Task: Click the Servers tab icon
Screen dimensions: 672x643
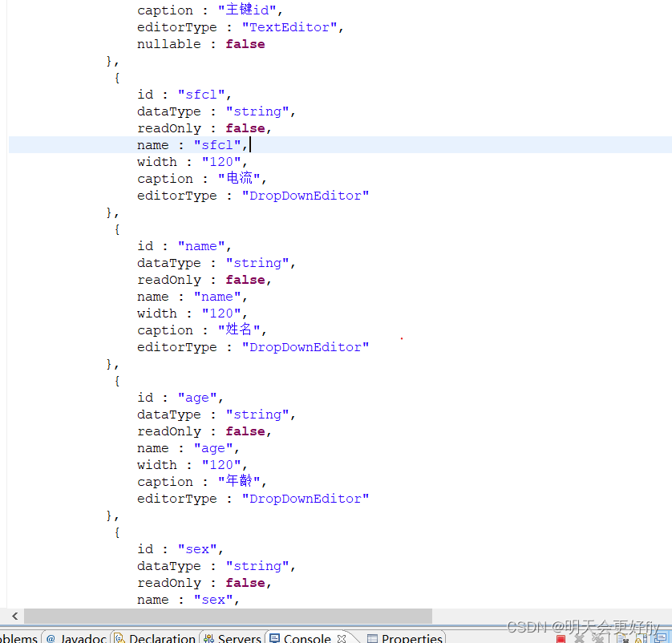Action: pos(208,638)
